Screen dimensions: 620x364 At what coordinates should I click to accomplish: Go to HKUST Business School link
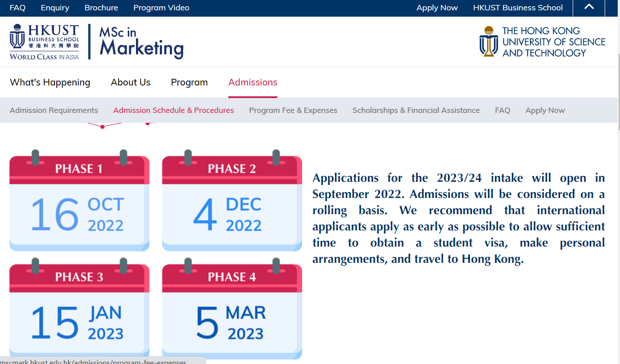coord(518,8)
